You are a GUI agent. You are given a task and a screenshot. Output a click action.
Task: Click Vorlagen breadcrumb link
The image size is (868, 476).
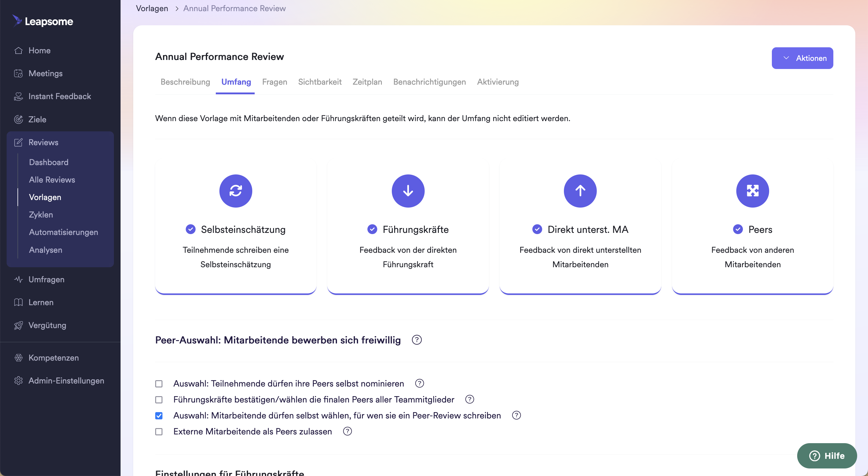pyautogui.click(x=152, y=8)
